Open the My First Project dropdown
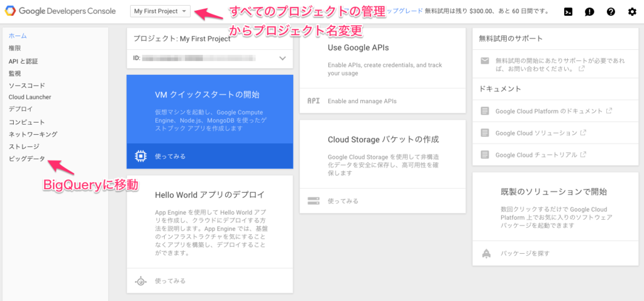Image resolution: width=644 pixels, height=301 pixels. 160,11
